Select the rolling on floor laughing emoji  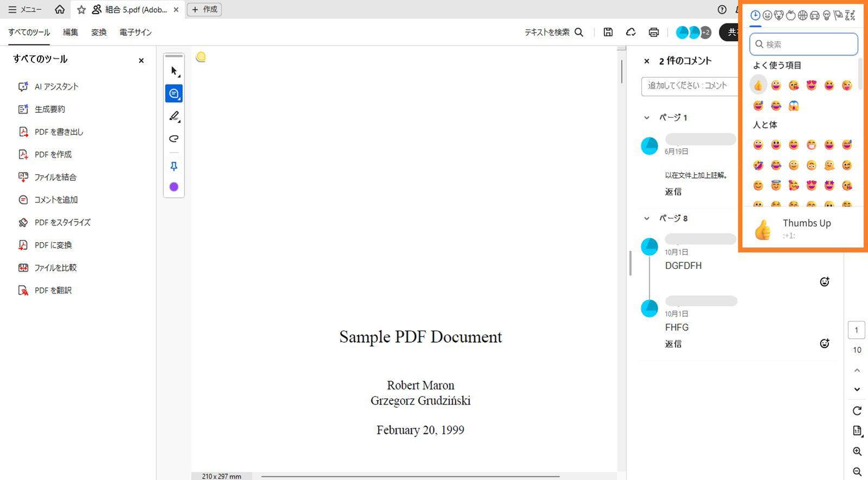pyautogui.click(x=758, y=165)
